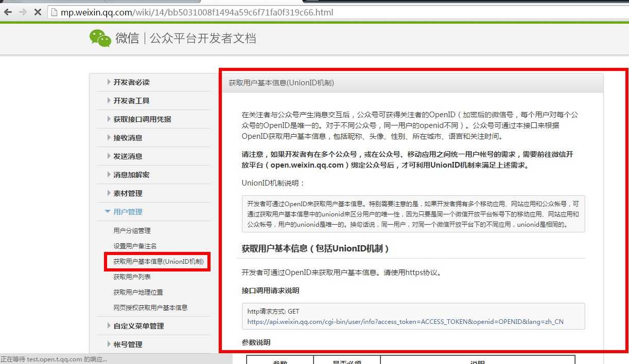
Task: Stop page loading with the X button
Action: pyautogui.click(x=38, y=12)
